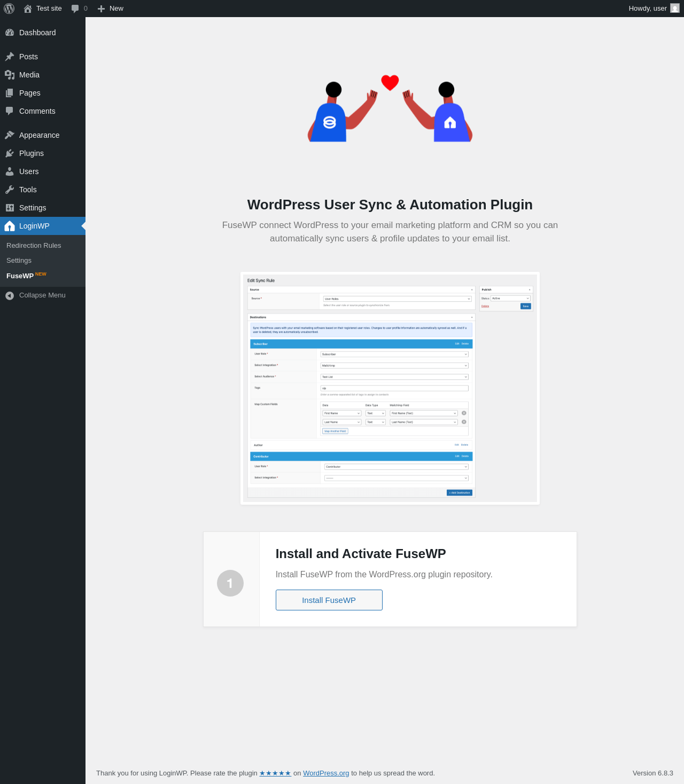684x784 pixels.
Task: Click the Edit Sync Rule screenshot image
Action: pyautogui.click(x=390, y=388)
